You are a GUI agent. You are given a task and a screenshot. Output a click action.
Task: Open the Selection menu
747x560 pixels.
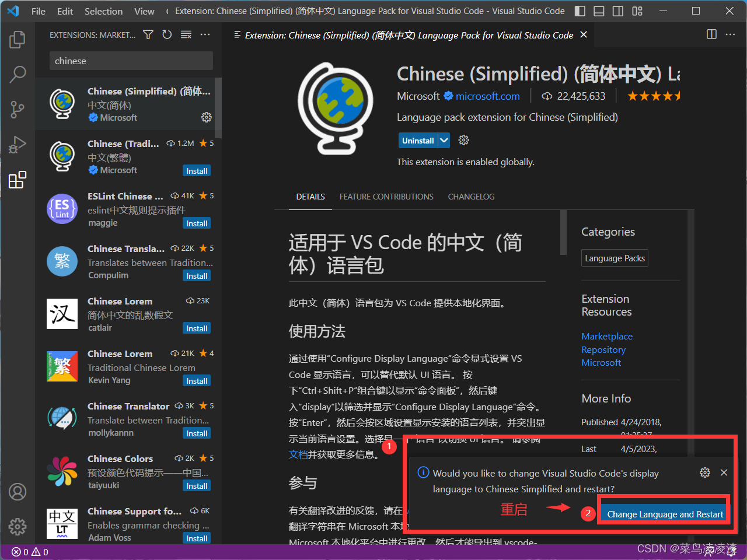[x=103, y=11]
